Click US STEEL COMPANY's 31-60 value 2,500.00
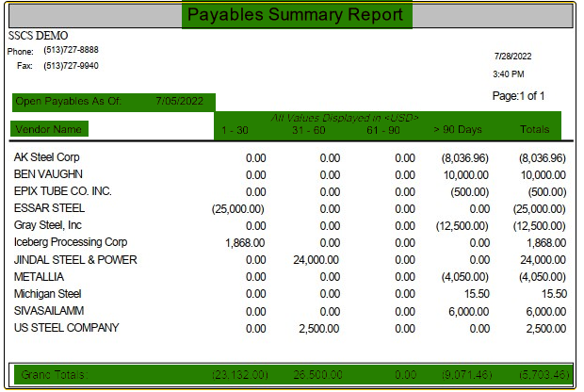The height and width of the screenshot is (392, 584). pos(318,329)
